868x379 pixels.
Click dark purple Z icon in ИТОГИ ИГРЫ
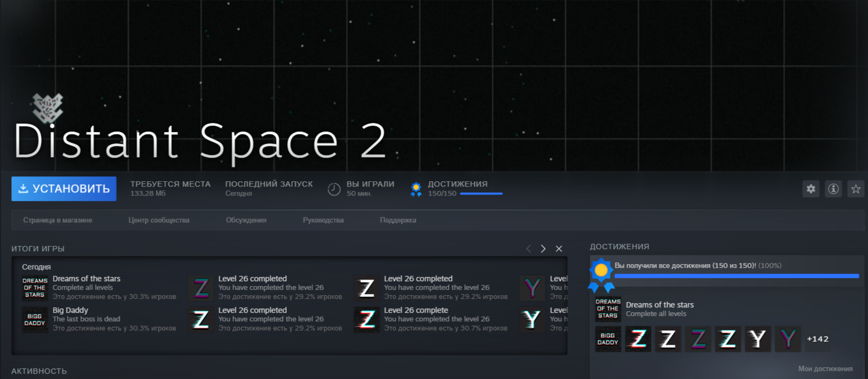click(x=201, y=288)
